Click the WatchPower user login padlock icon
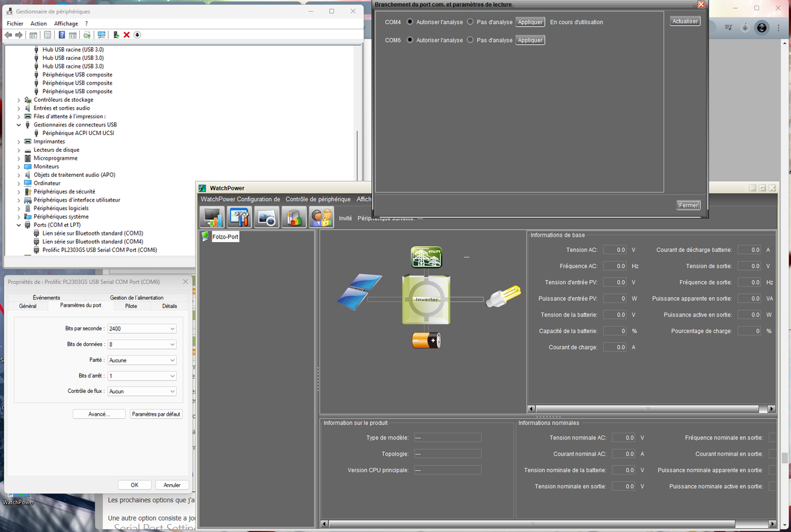The width and height of the screenshot is (791, 532). (321, 217)
